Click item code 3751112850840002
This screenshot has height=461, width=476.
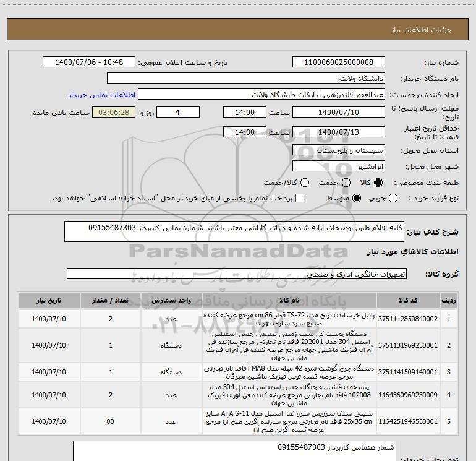tap(408, 319)
